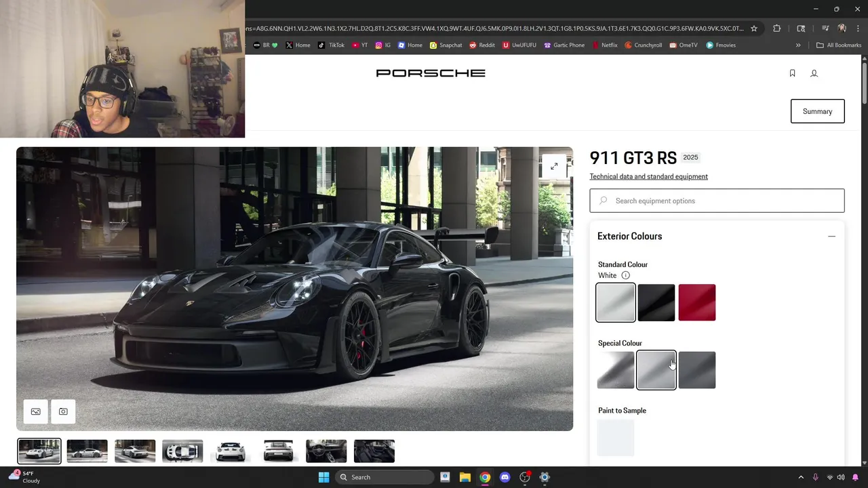
Task: Select the top-down view thumbnail
Action: [182, 451]
